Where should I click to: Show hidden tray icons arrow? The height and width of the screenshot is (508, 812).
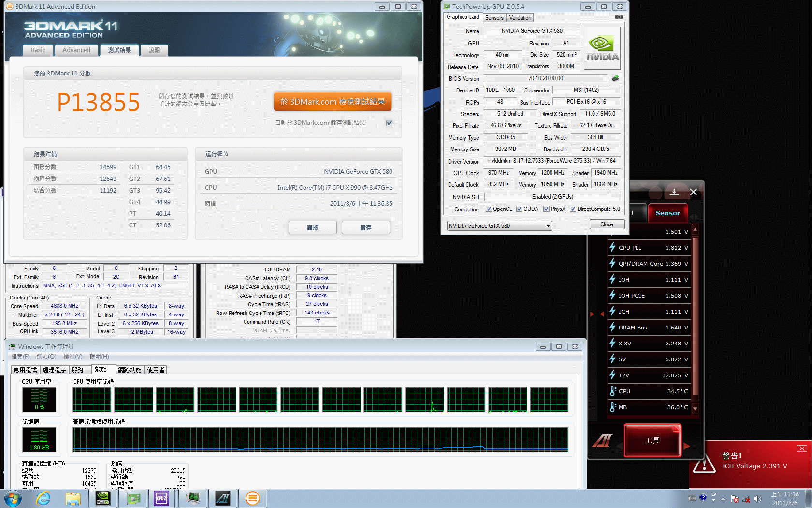723,499
